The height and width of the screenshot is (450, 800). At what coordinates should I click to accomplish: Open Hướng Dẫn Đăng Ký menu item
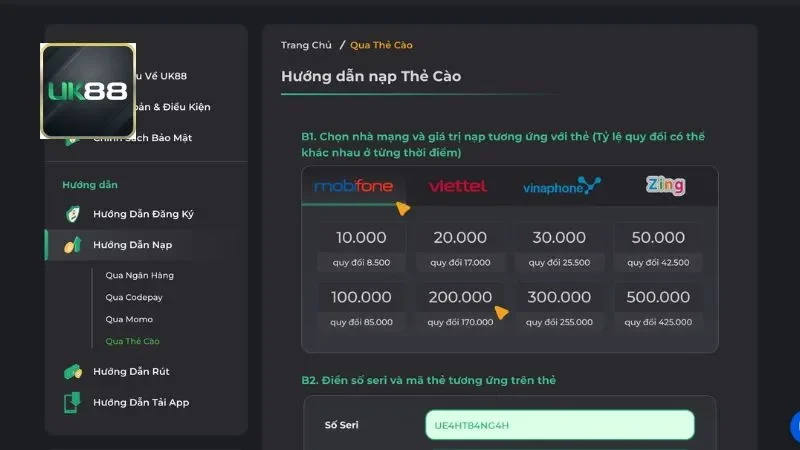143,214
